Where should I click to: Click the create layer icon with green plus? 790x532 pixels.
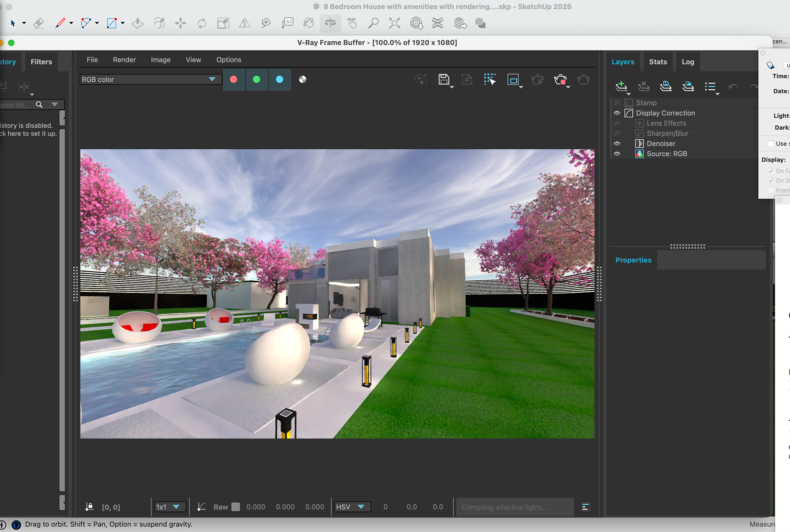click(x=621, y=86)
